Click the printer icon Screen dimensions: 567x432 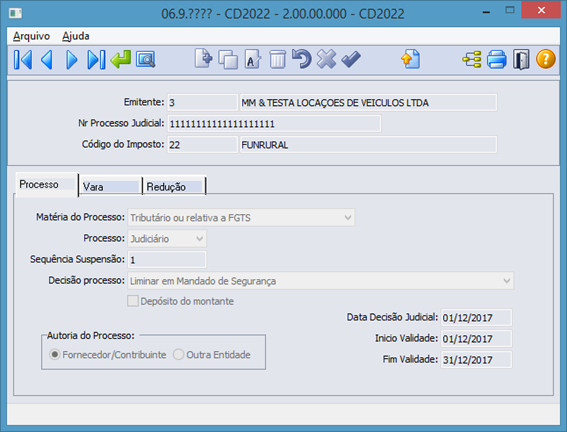(x=496, y=59)
